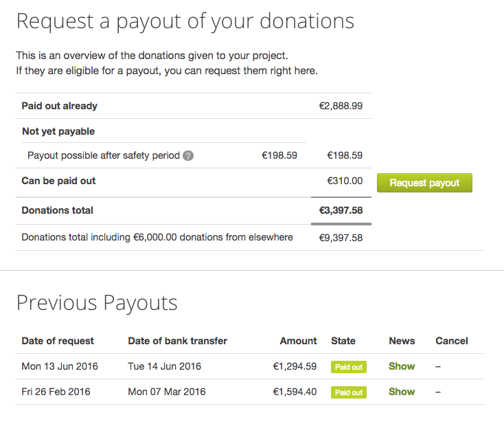Click the green Request payout button
Screen dimensions: 504x424
tap(424, 183)
